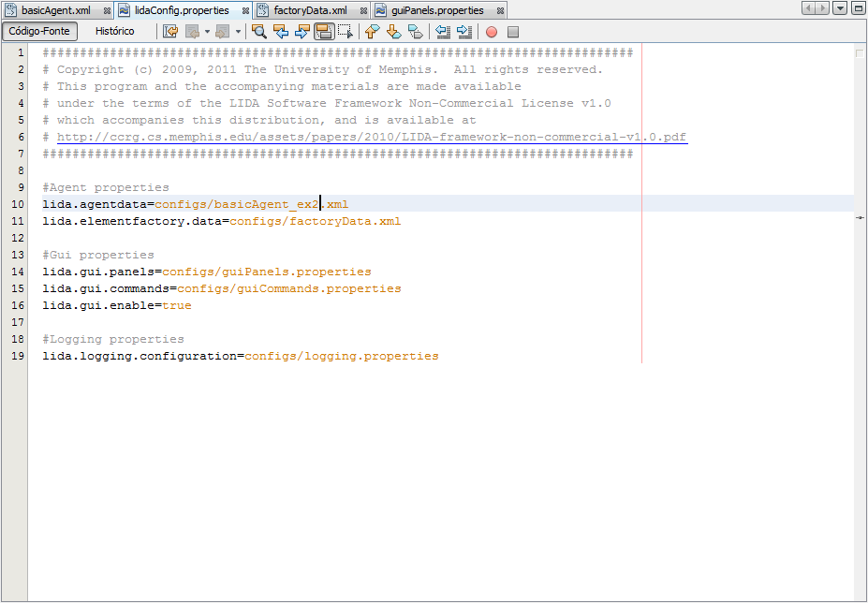Click the Last Edit location icon

coord(170,31)
